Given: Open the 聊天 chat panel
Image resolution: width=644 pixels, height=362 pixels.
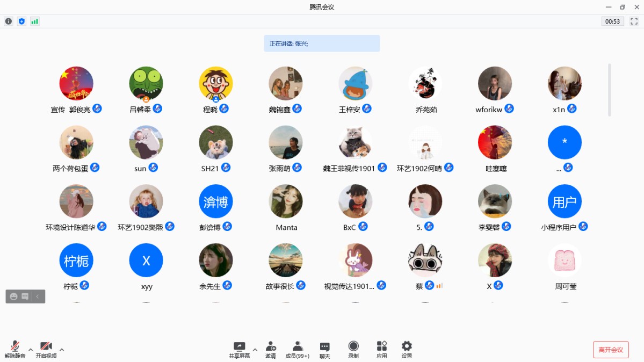Looking at the screenshot, I should (324, 350).
